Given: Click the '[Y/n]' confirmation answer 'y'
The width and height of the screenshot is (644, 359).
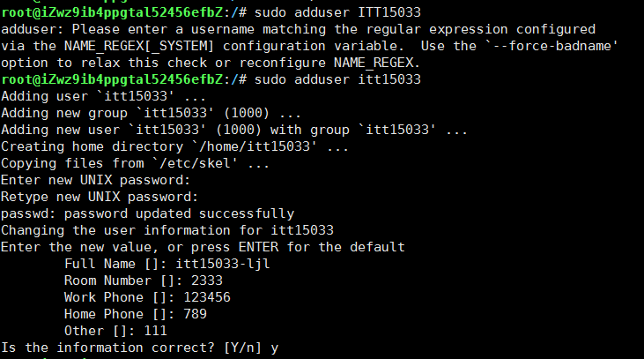Looking at the screenshot, I should point(274,348).
